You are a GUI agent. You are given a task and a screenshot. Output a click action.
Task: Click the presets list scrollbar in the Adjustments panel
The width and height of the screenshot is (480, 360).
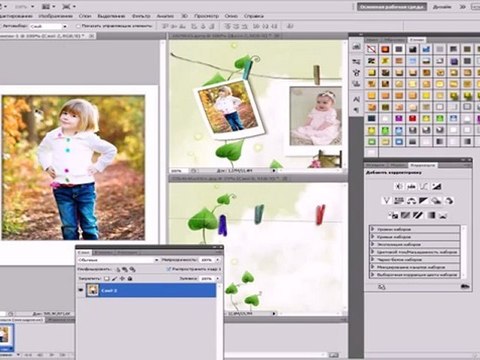(x=463, y=252)
